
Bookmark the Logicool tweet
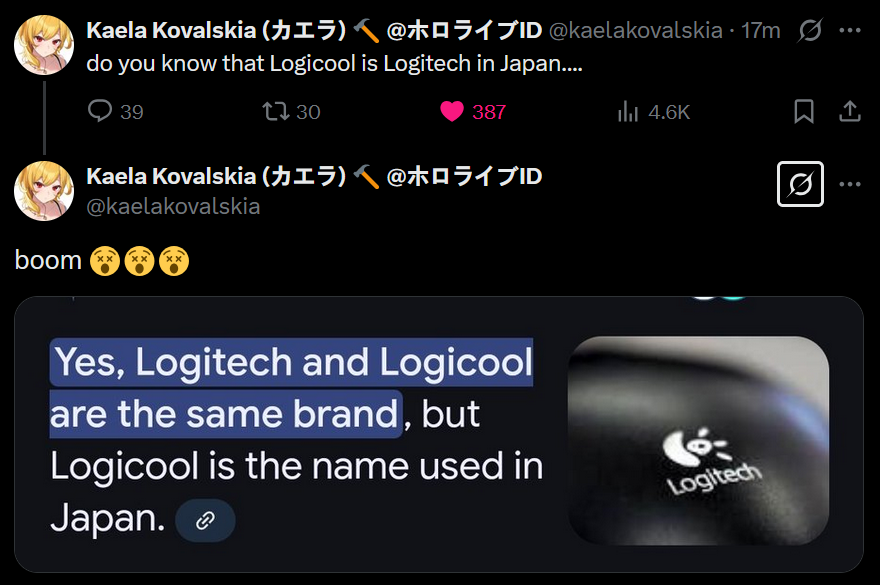coord(804,111)
